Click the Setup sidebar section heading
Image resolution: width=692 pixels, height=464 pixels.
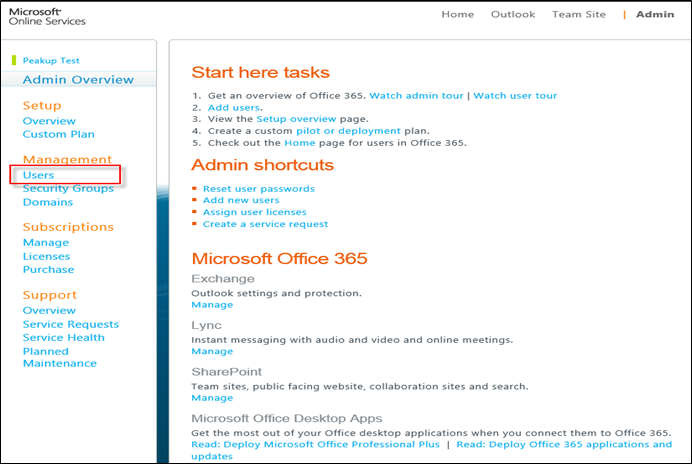(x=42, y=106)
